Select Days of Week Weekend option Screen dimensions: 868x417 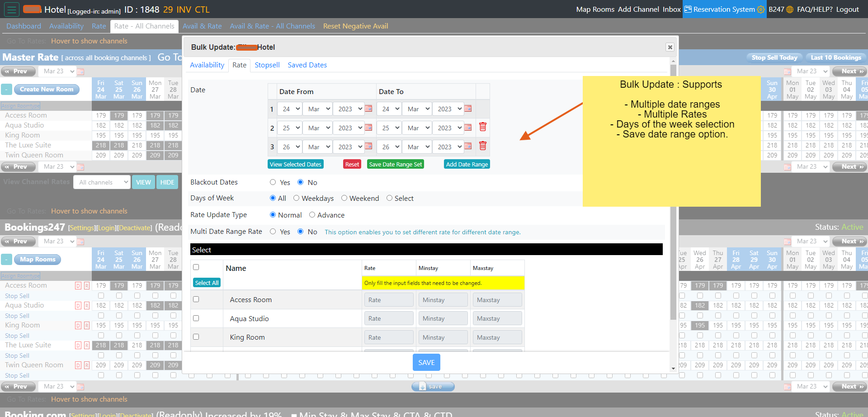tap(344, 198)
